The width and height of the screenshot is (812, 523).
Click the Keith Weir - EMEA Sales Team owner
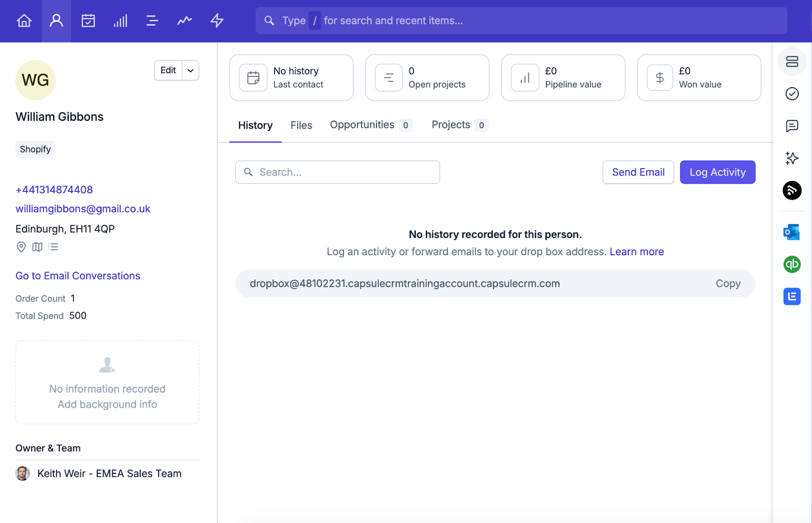[x=109, y=474]
